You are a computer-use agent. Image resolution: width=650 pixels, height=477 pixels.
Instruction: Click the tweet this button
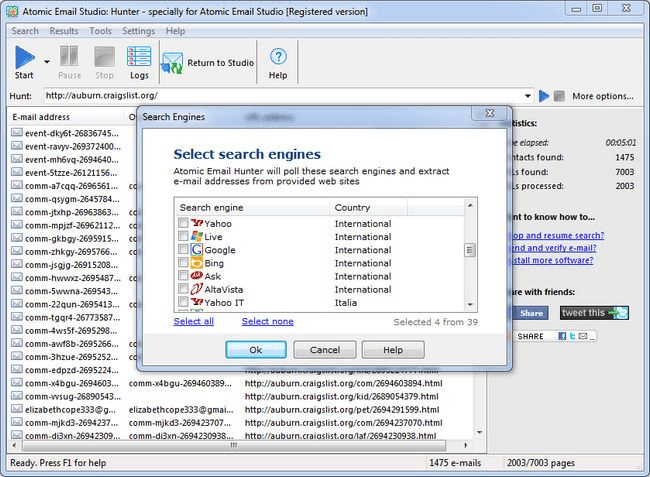[x=594, y=313]
